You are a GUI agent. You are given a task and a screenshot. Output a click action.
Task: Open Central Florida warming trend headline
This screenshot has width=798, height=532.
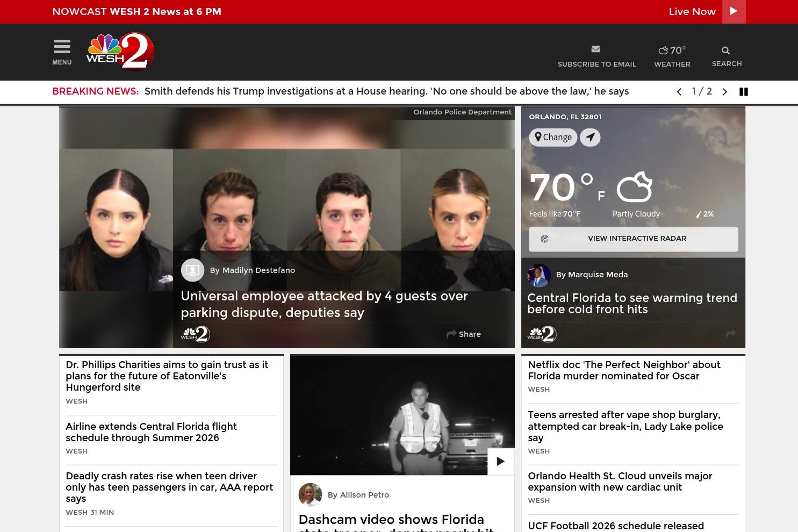click(x=632, y=304)
